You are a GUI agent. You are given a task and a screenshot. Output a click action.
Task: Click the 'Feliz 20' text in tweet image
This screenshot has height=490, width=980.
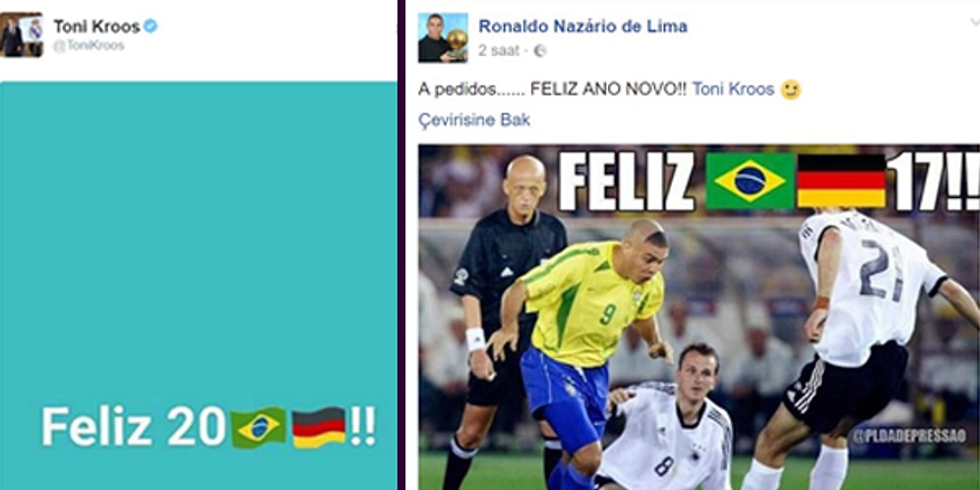click(134, 427)
